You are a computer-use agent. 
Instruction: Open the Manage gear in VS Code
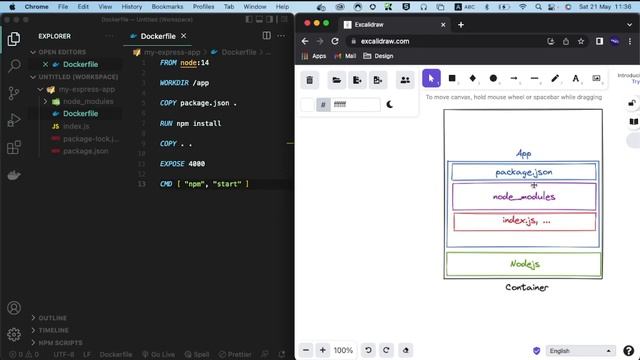(14, 335)
